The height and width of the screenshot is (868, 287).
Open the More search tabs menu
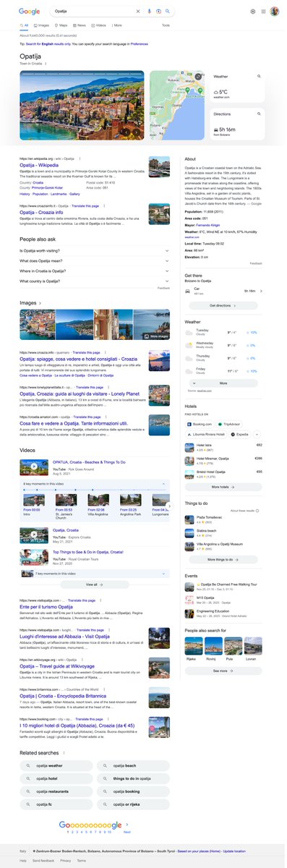[x=116, y=25]
